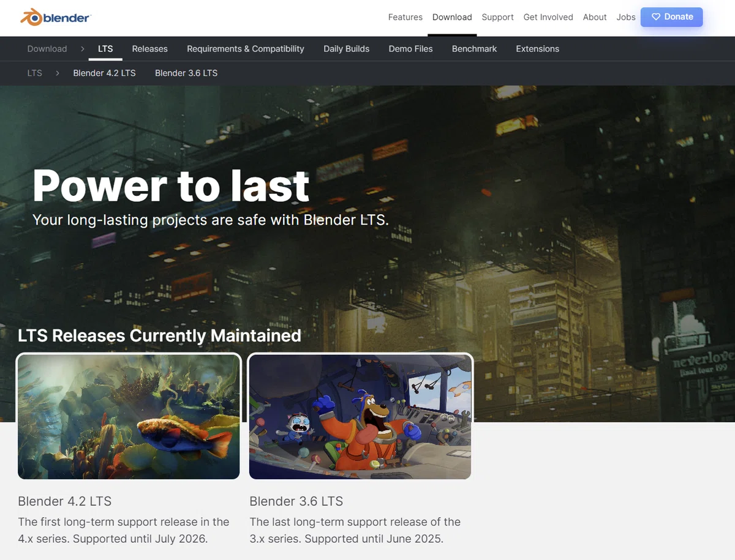
Task: Click the Donate button
Action: [x=672, y=17]
